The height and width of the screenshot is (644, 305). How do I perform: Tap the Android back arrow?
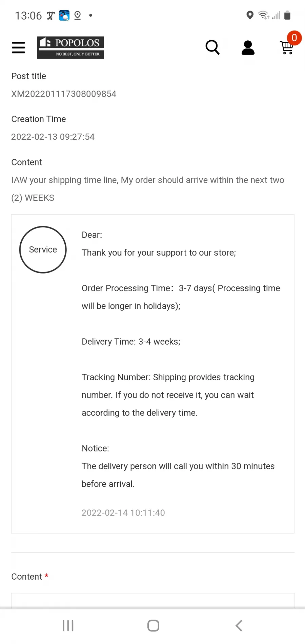239,626
